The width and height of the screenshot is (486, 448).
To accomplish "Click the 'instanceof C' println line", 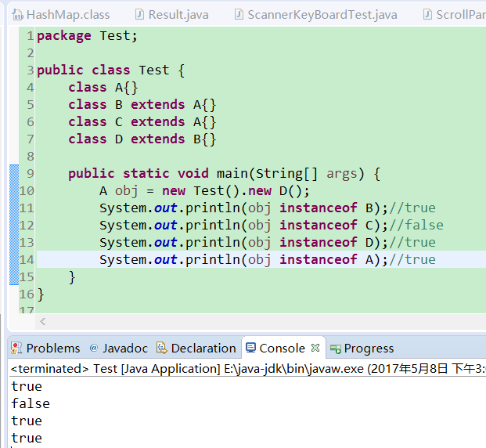I will click(x=272, y=226).
